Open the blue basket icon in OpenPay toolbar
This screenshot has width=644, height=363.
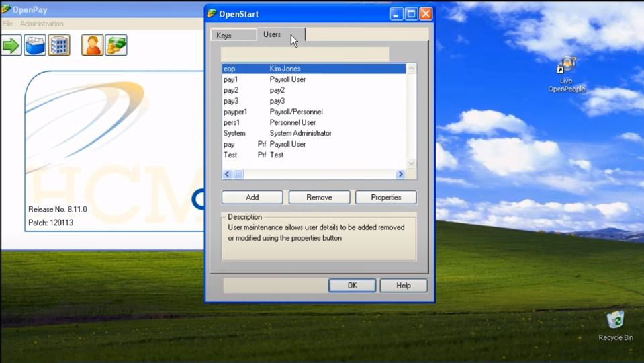35,45
